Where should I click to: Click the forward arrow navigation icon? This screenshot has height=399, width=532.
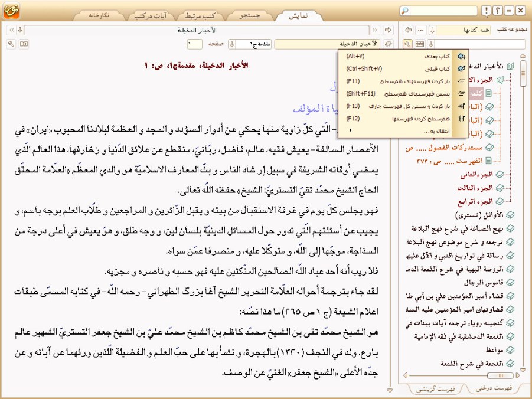pyautogui.click(x=388, y=30)
